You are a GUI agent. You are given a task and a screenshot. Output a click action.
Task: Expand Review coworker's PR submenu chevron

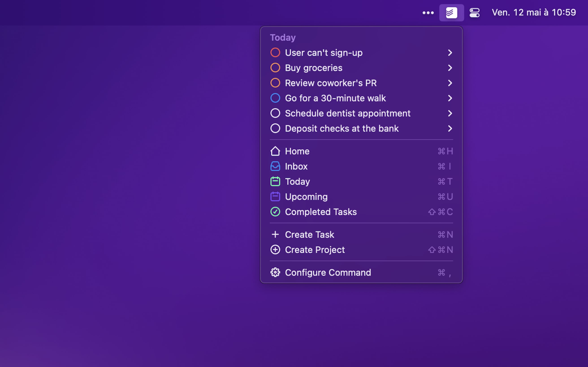450,83
